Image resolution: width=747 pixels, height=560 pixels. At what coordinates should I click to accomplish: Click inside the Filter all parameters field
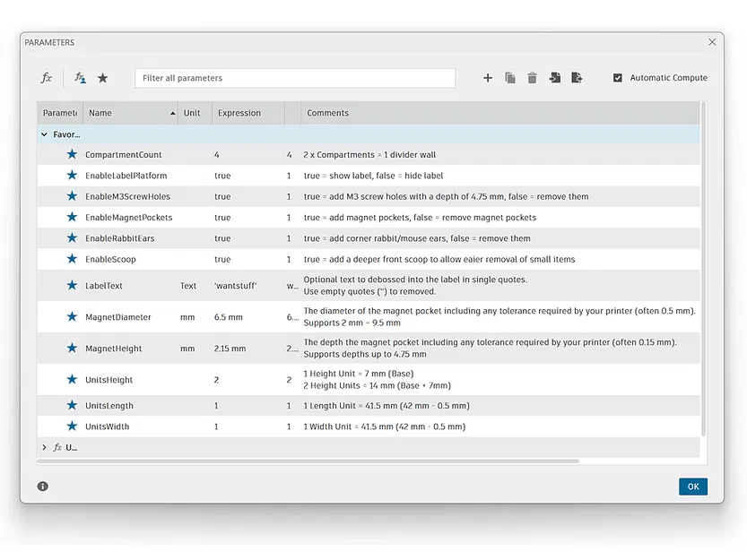click(296, 78)
